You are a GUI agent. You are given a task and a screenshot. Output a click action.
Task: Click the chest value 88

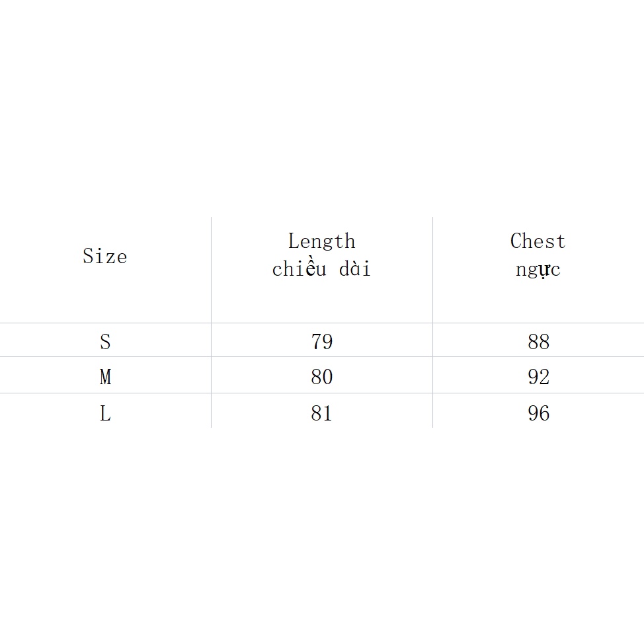(x=538, y=342)
